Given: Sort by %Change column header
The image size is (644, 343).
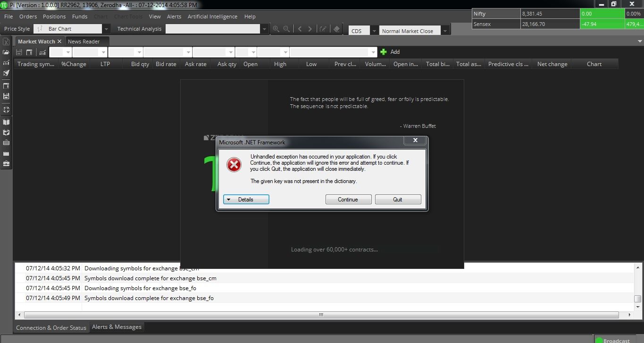Looking at the screenshot, I should (x=74, y=64).
